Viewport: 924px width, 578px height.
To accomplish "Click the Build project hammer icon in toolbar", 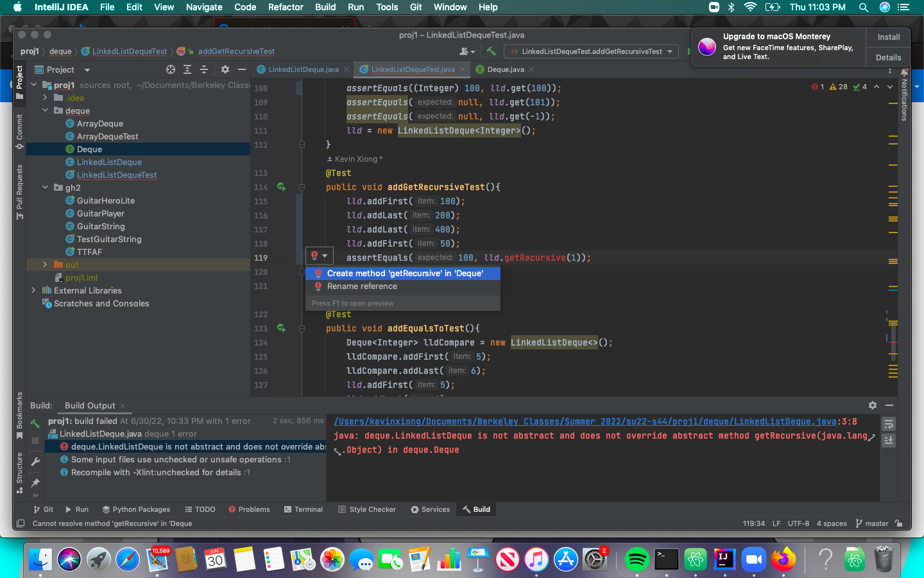I will pos(491,51).
